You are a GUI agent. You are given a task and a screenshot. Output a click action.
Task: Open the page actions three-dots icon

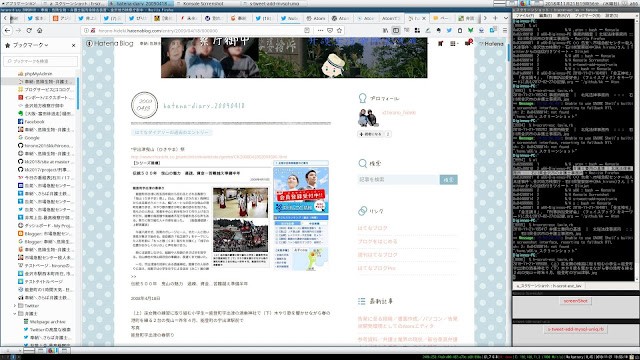coord(320,30)
